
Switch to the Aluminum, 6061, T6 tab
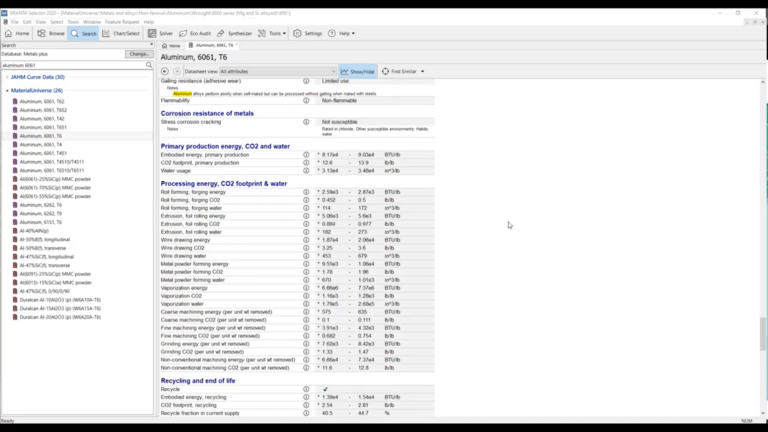213,45
